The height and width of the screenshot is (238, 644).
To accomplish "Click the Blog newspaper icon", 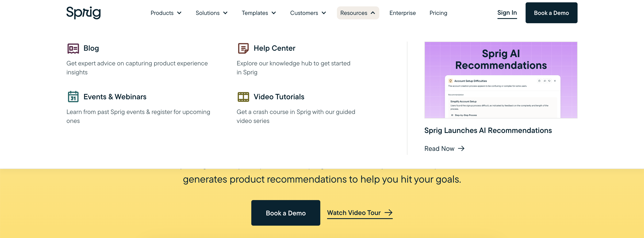I will (73, 48).
